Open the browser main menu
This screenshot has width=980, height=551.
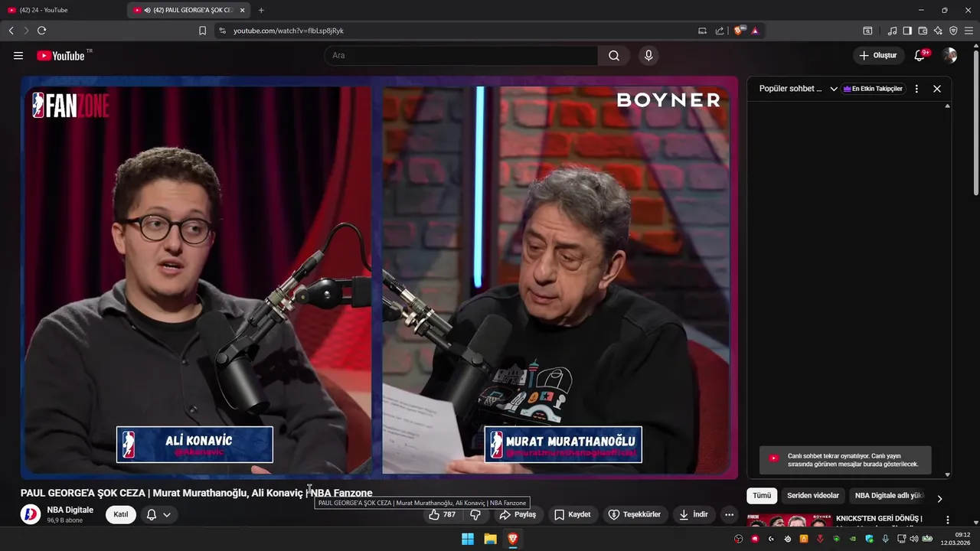tap(969, 31)
